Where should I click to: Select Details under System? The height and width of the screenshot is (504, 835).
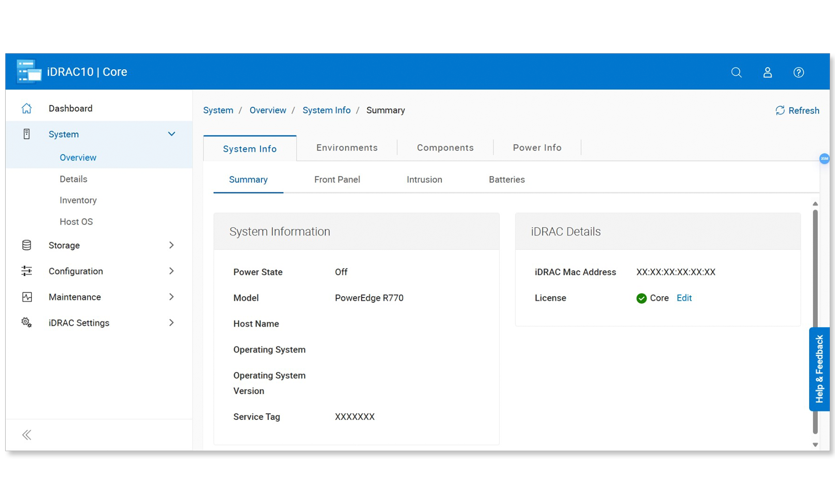point(73,179)
